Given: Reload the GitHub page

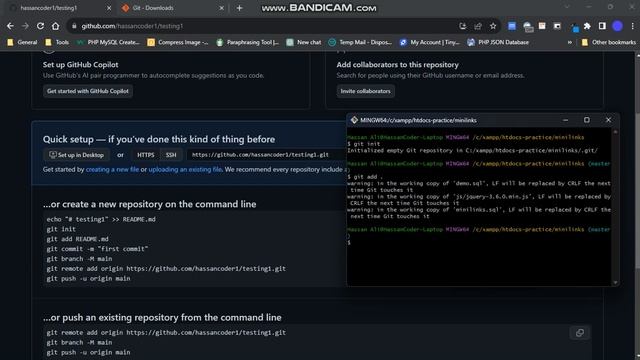Looking at the screenshot, I should coord(40,26).
